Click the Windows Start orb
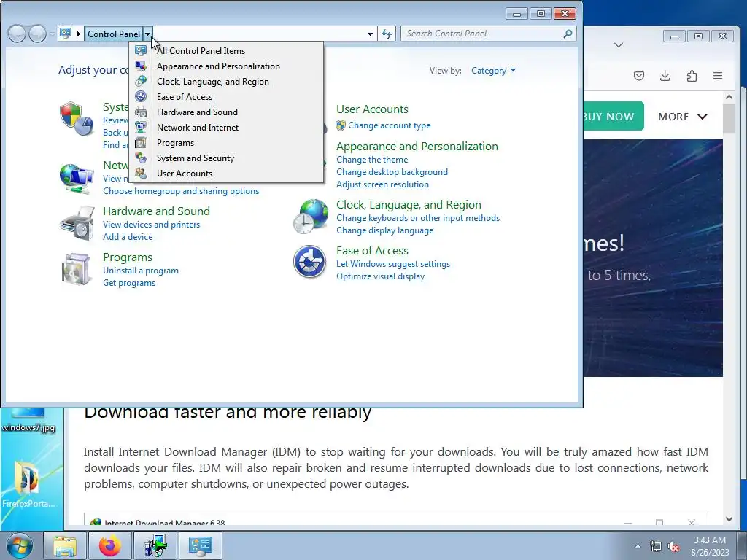Image resolution: width=747 pixels, height=560 pixels. point(20,545)
